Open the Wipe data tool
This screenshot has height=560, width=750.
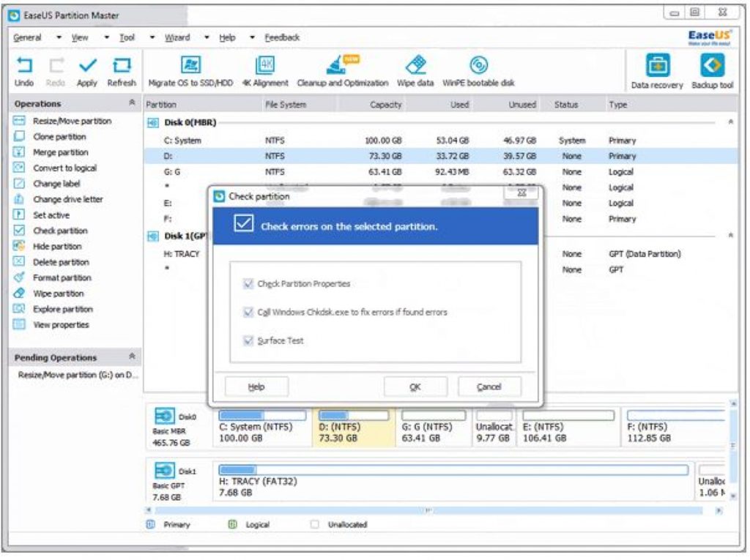click(x=415, y=72)
